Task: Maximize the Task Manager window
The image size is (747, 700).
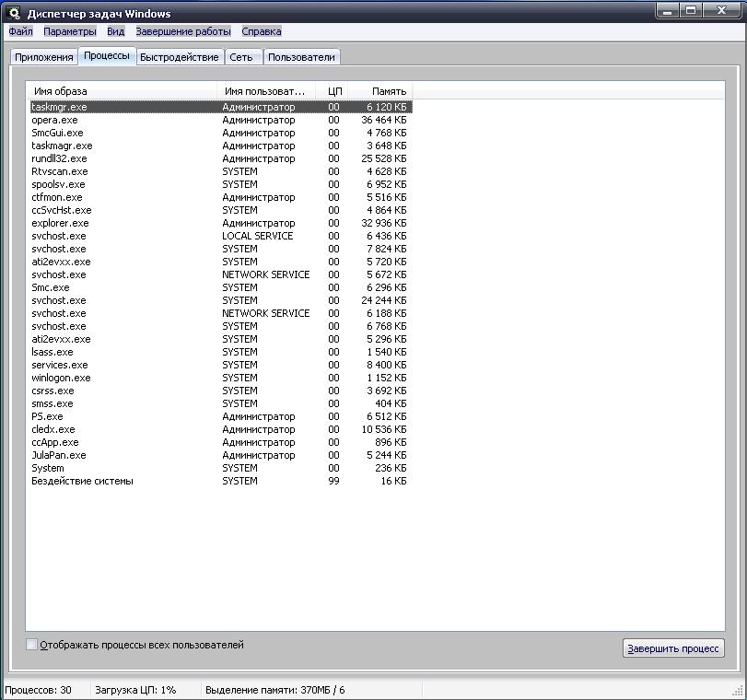Action: point(692,11)
